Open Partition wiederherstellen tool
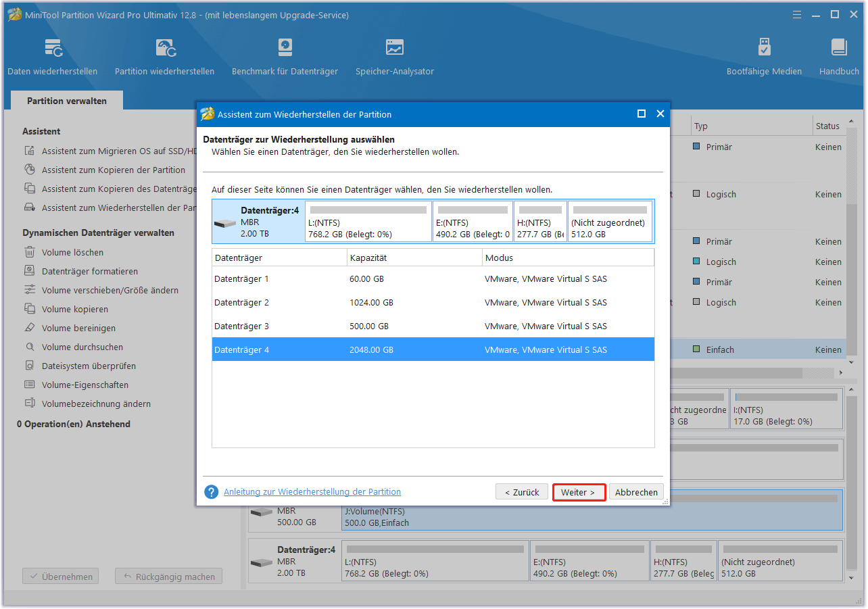 coord(164,57)
